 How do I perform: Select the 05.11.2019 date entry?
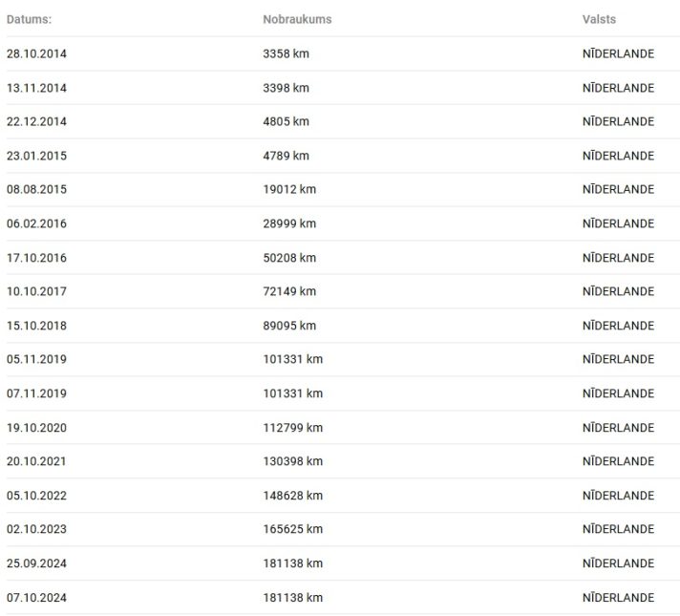point(36,359)
